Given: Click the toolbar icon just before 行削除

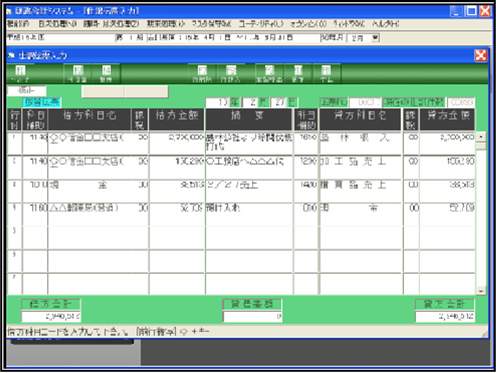Looking at the screenshot, I should tap(106, 74).
